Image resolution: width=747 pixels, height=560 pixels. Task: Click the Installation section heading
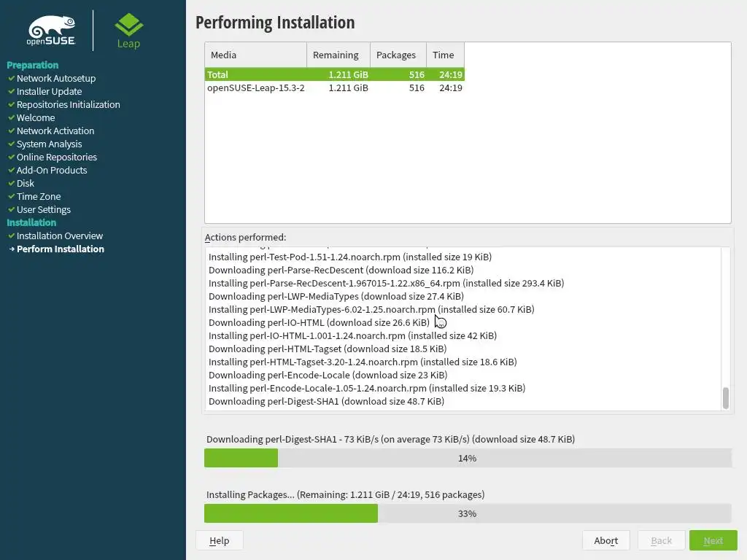click(x=31, y=222)
